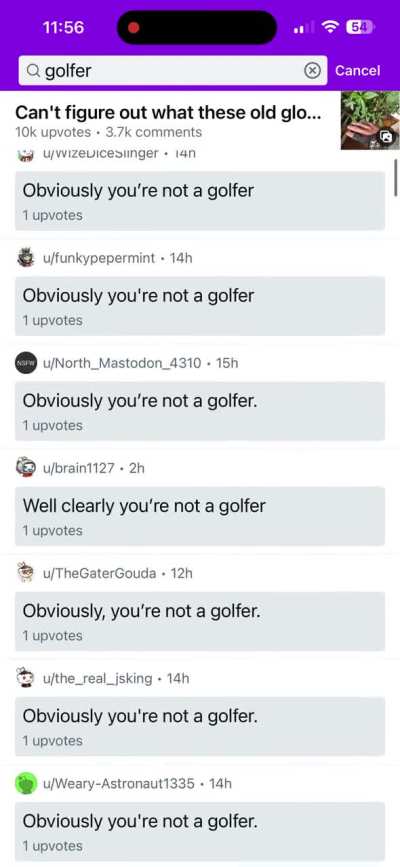The width and height of the screenshot is (400, 867).
Task: Open u/North_Mastodon_4310 username link
Action: [122, 363]
